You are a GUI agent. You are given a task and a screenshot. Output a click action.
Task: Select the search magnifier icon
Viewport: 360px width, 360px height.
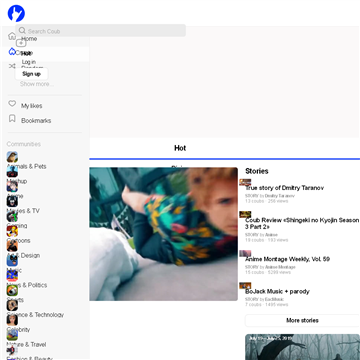(x=22, y=31)
